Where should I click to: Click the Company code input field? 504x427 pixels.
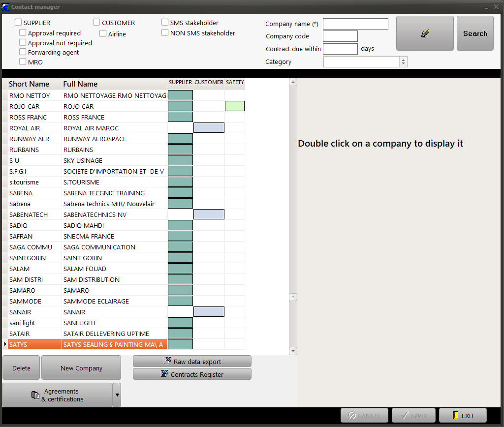point(340,36)
